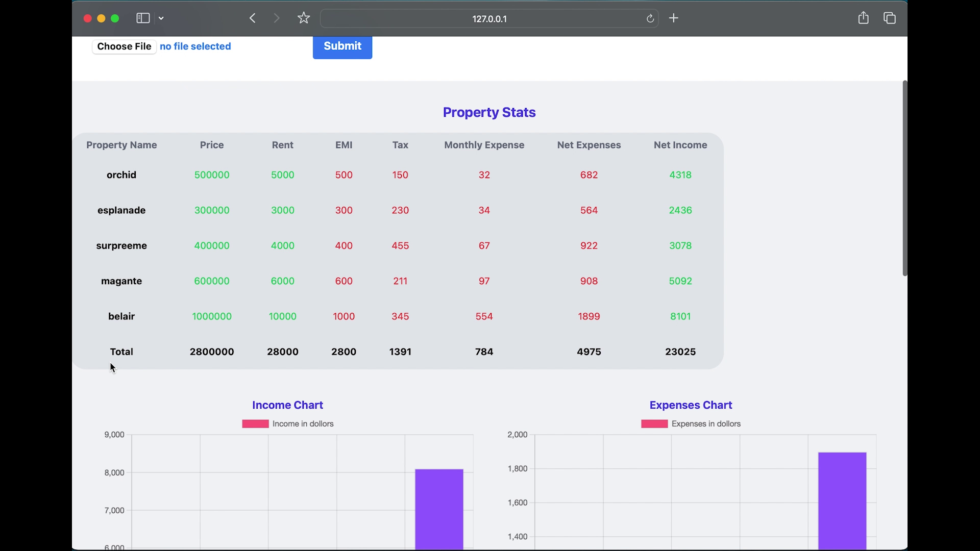Toggle the browser sidebar
Image resolution: width=980 pixels, height=551 pixels.
[143, 18]
